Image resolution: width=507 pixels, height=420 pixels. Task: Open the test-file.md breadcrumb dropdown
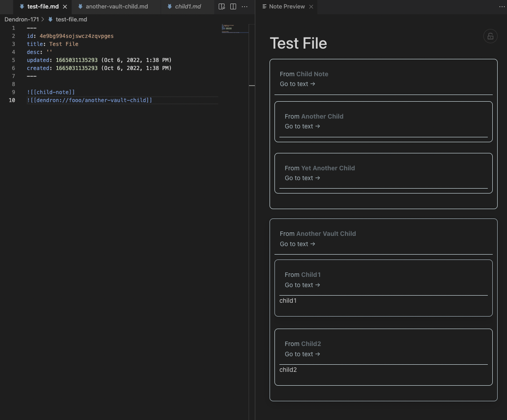pyautogui.click(x=71, y=19)
